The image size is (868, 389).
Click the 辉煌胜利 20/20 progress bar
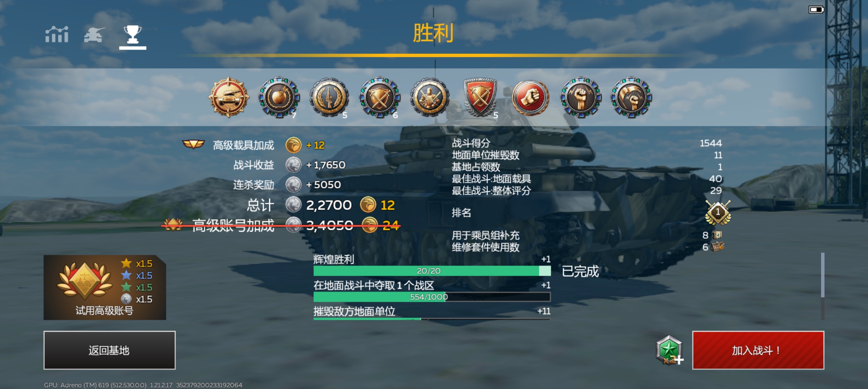tap(432, 271)
